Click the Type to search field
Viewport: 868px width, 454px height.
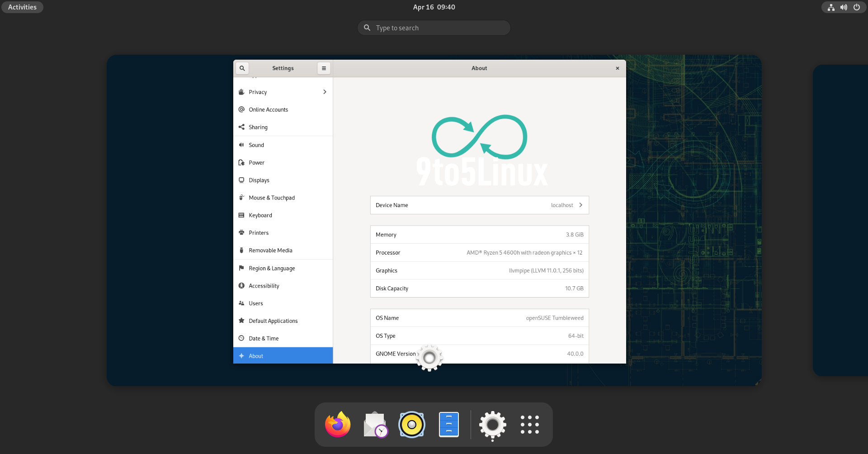434,28
